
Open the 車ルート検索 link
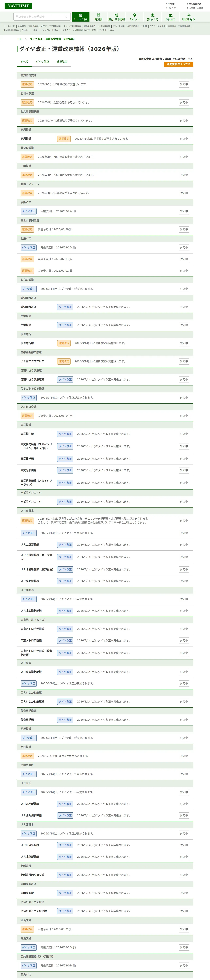pyautogui.click(x=119, y=26)
